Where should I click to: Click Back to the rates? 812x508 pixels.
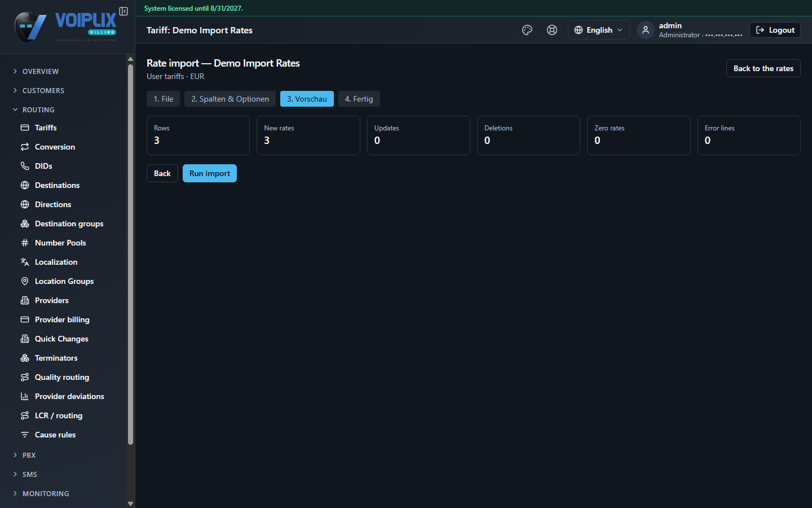764,68
